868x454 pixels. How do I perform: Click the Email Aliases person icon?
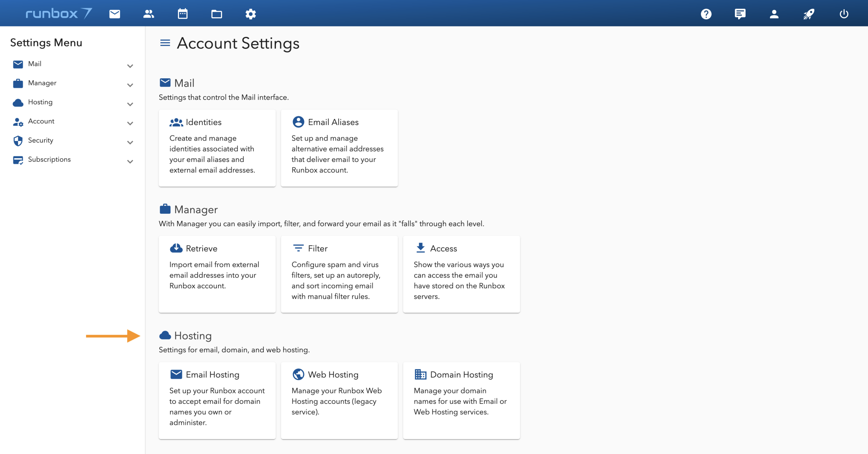[298, 122]
